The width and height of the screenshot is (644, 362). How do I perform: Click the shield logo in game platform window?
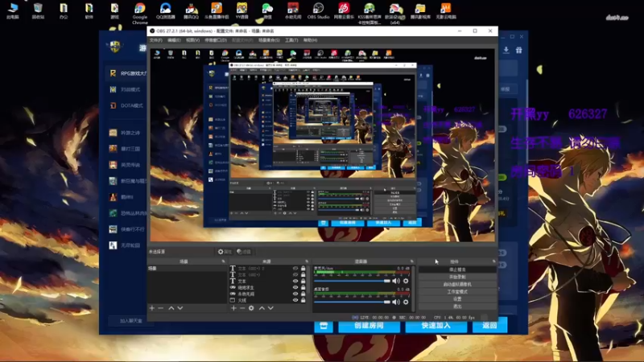coord(115,47)
